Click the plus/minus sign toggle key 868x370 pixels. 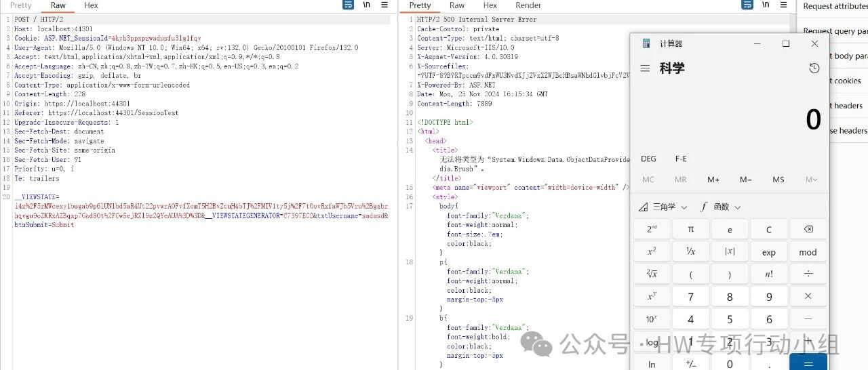pos(691,364)
